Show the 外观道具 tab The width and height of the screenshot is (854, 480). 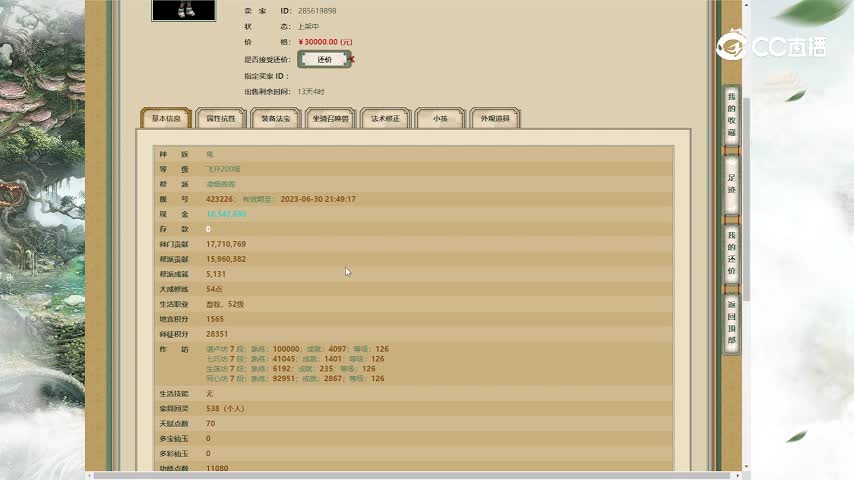pyautogui.click(x=495, y=118)
